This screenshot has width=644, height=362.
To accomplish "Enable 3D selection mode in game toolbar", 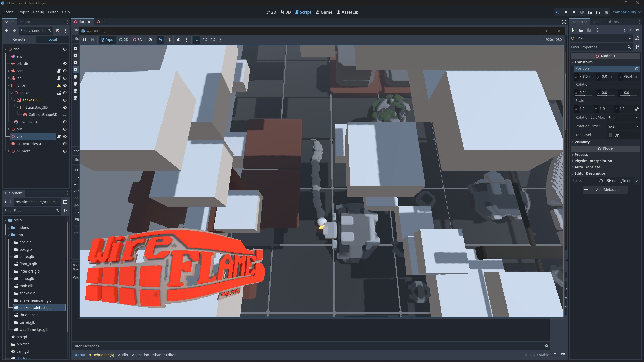I will point(138,40).
